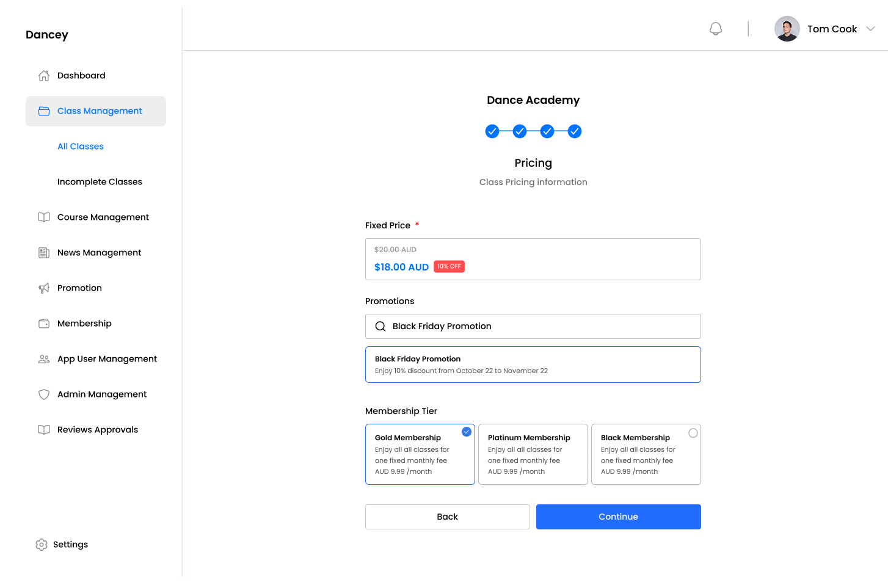Open Membership using its card icon
The image size is (888, 588).
[43, 323]
